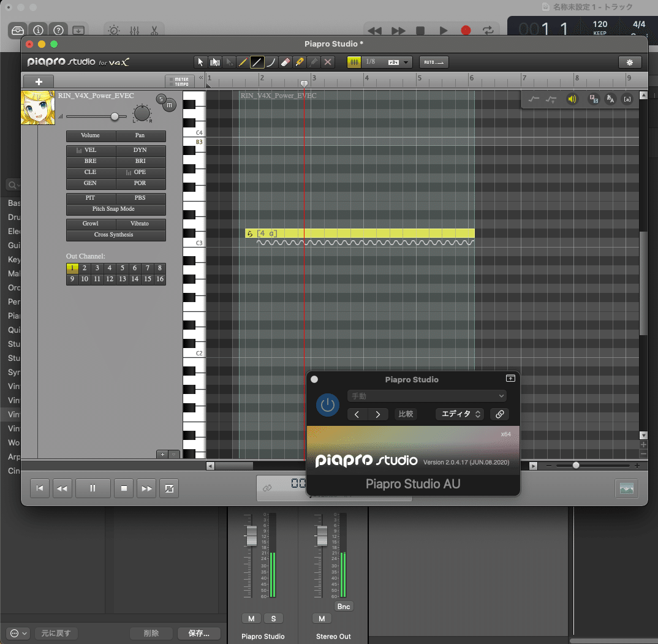The height and width of the screenshot is (644, 658).
Task: Toggle loop playback in Piapro transport
Action: (x=169, y=488)
